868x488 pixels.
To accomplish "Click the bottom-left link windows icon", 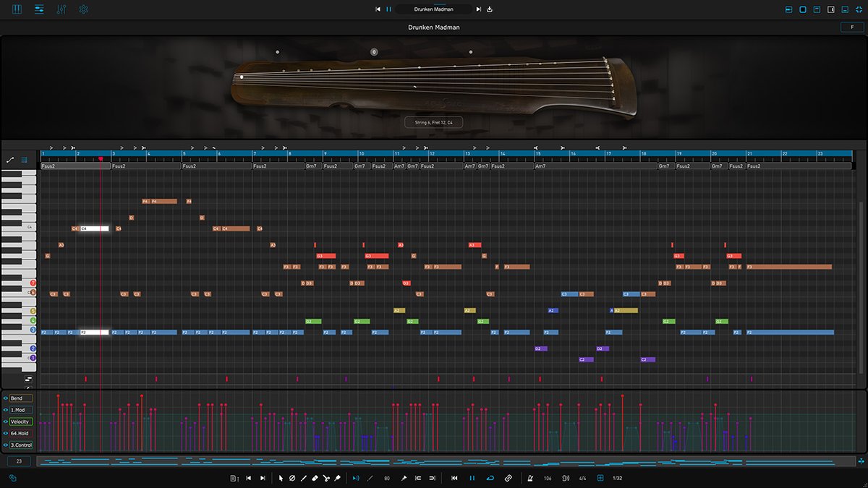I will 12,478.
